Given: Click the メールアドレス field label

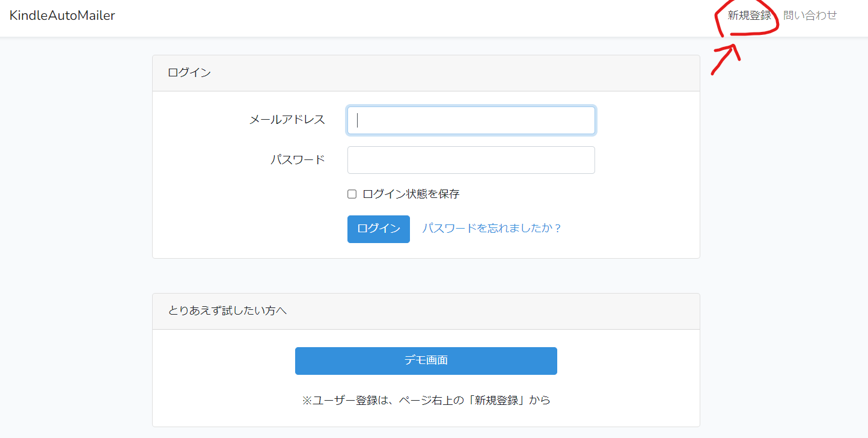Looking at the screenshot, I should pyautogui.click(x=287, y=120).
